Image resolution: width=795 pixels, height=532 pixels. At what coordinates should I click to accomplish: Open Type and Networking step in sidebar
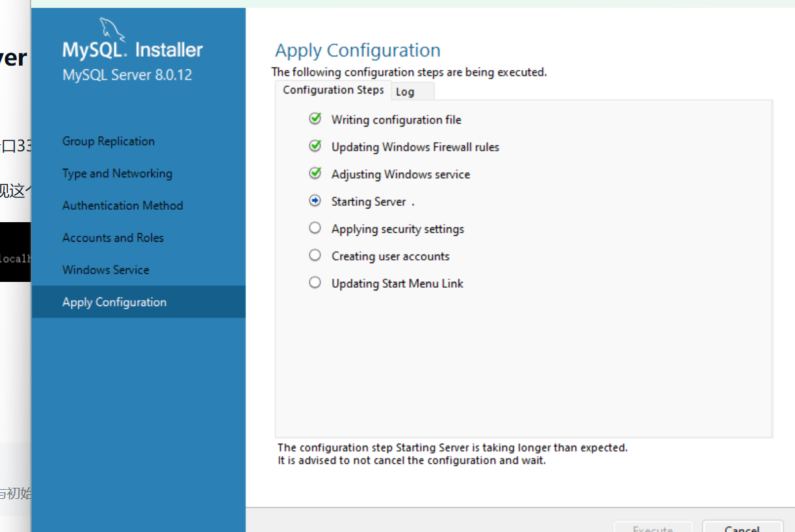(117, 173)
